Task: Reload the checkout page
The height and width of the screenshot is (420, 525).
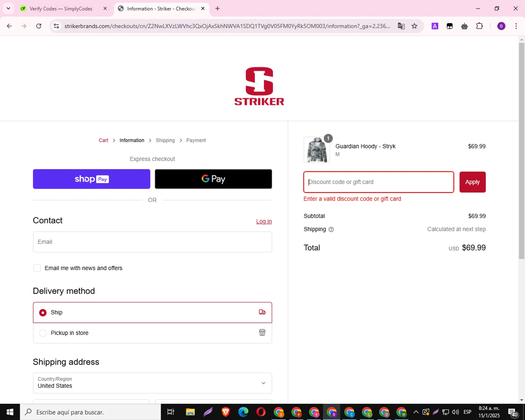Action: pos(39,26)
